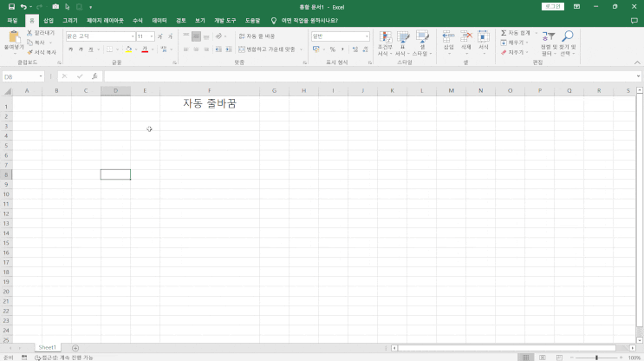The width and height of the screenshot is (644, 361).
Task: Open Format as Table (표 서식)
Action: click(403, 43)
